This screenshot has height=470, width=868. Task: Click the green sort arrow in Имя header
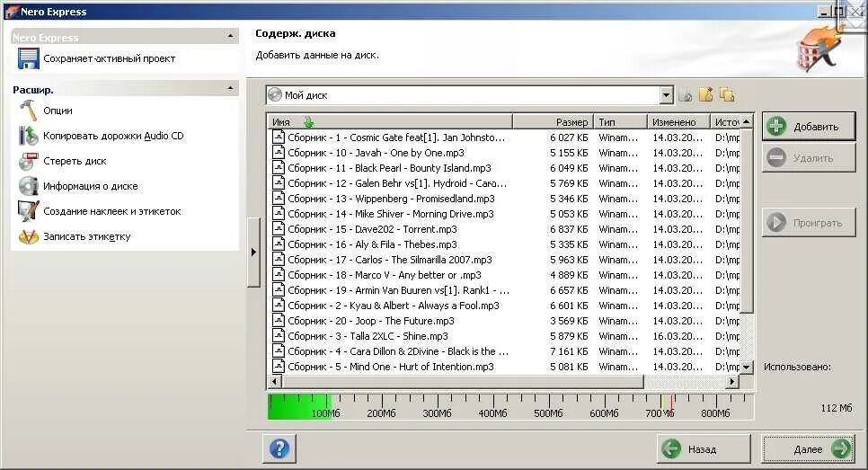pos(308,122)
